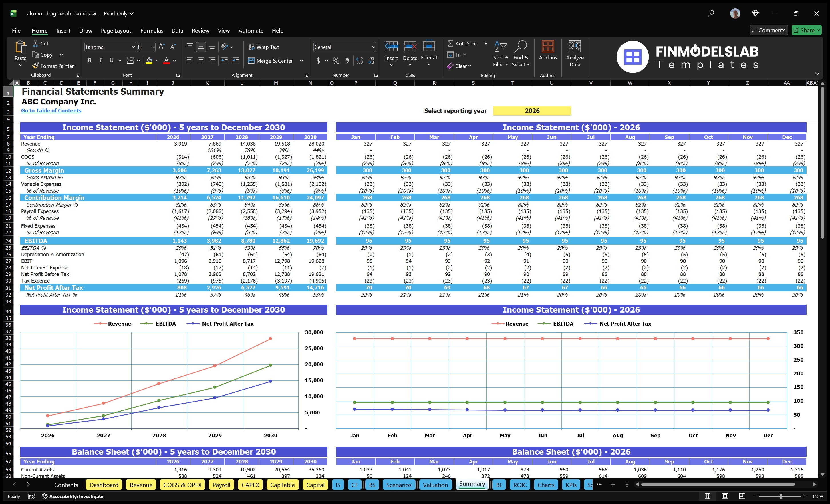Toggle italic formatting
Viewport: 830px width, 504px height.
coord(100,61)
